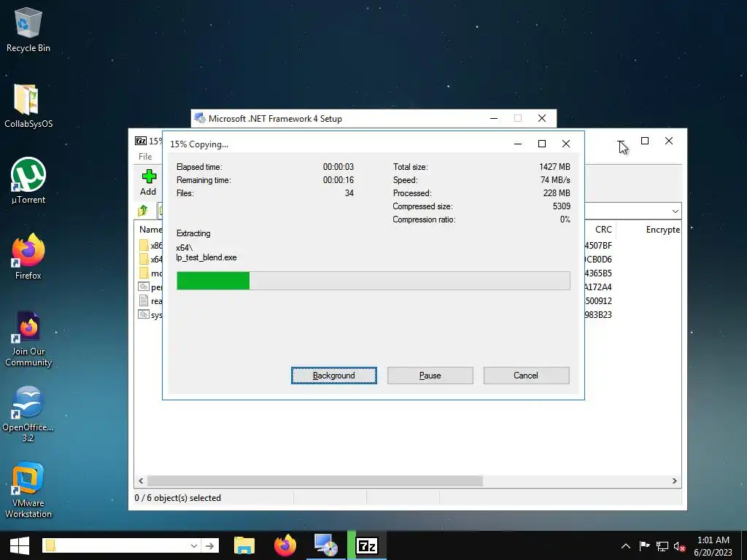Expand the 7-Zip path dropdown arrow

[675, 211]
